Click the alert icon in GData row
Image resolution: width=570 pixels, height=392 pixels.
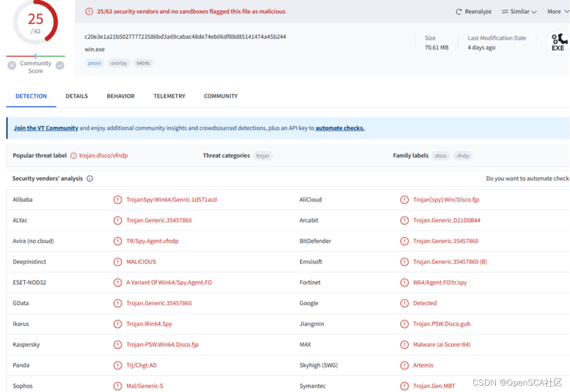(117, 303)
